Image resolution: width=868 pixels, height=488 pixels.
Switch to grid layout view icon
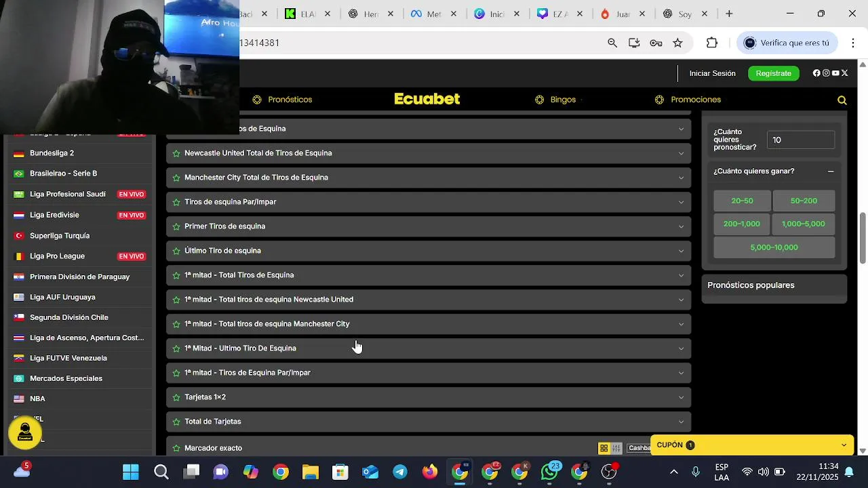coord(604,448)
